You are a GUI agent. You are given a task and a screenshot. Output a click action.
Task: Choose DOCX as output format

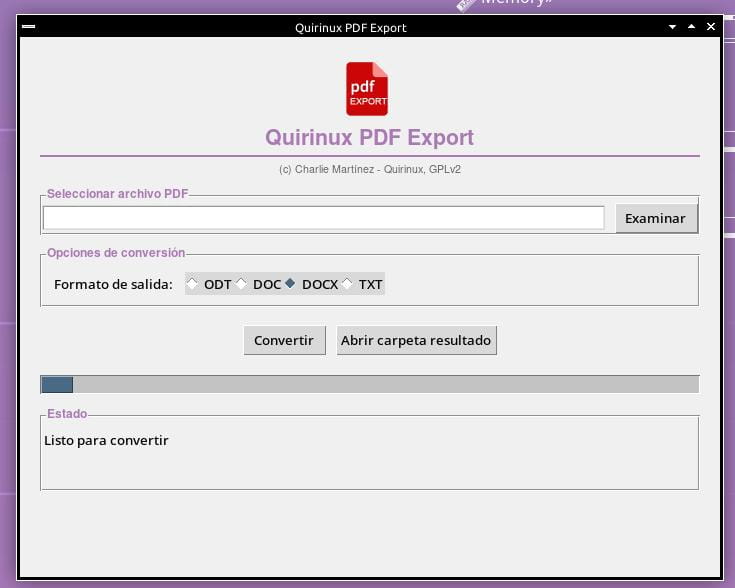pyautogui.click(x=311, y=284)
